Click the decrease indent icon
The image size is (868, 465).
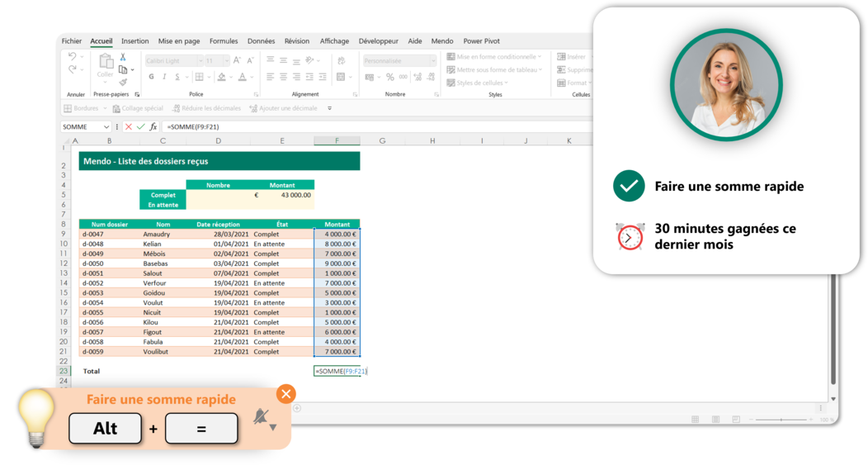(x=309, y=77)
